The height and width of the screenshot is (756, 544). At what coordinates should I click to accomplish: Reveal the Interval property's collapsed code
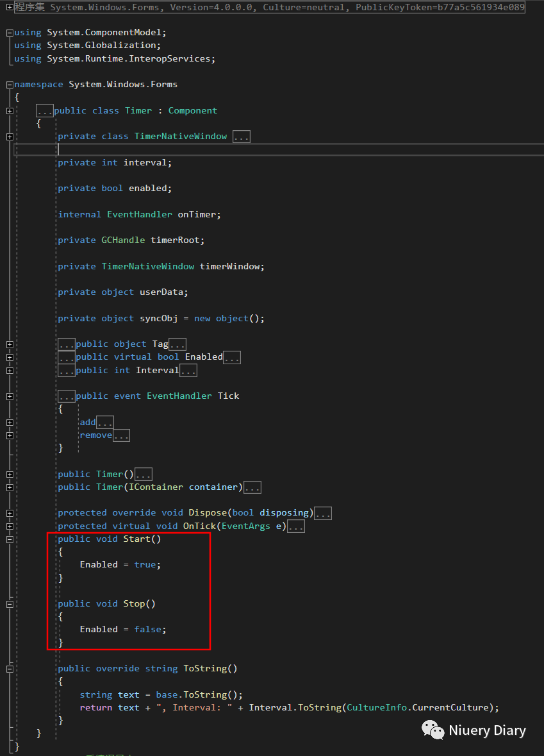[x=188, y=370]
